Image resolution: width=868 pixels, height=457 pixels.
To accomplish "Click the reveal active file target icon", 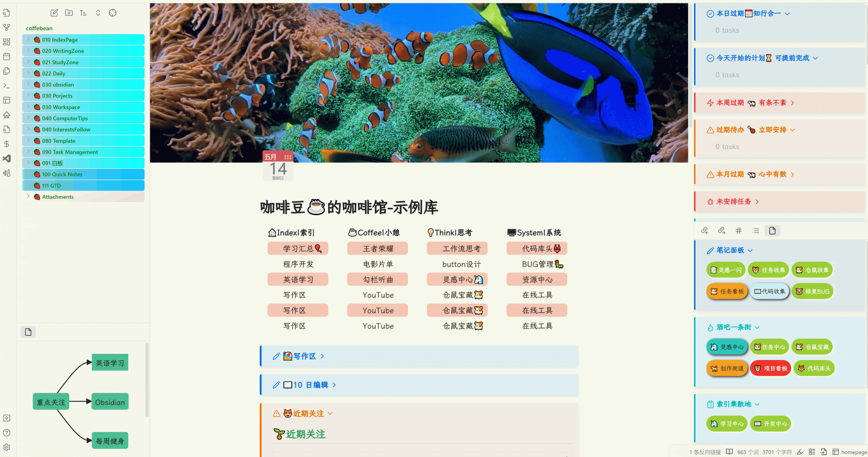I will pyautogui.click(x=113, y=13).
